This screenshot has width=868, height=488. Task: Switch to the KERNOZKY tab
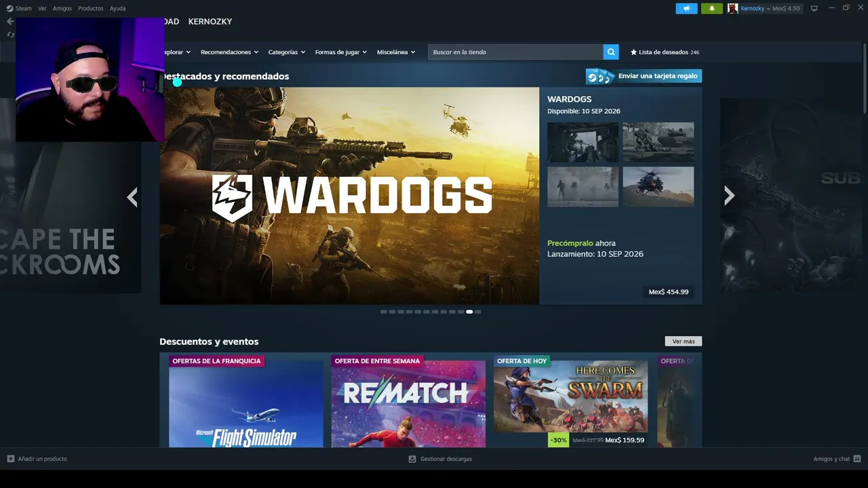click(x=210, y=22)
